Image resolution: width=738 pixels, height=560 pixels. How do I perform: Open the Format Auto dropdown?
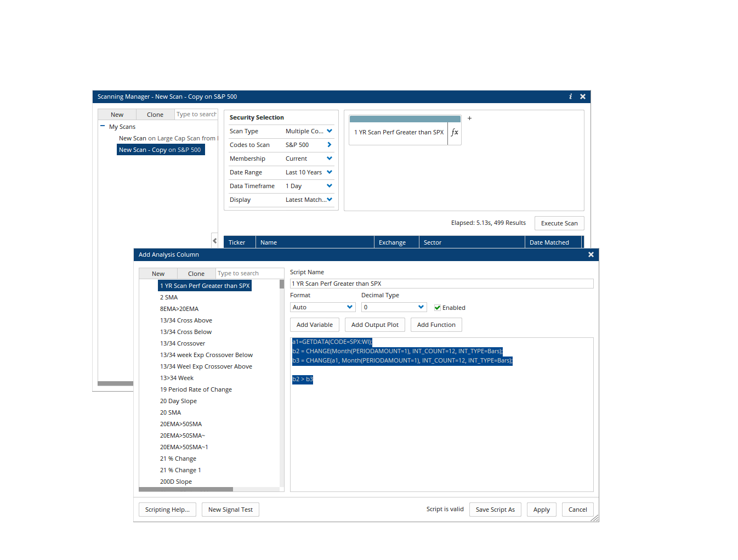click(x=322, y=307)
